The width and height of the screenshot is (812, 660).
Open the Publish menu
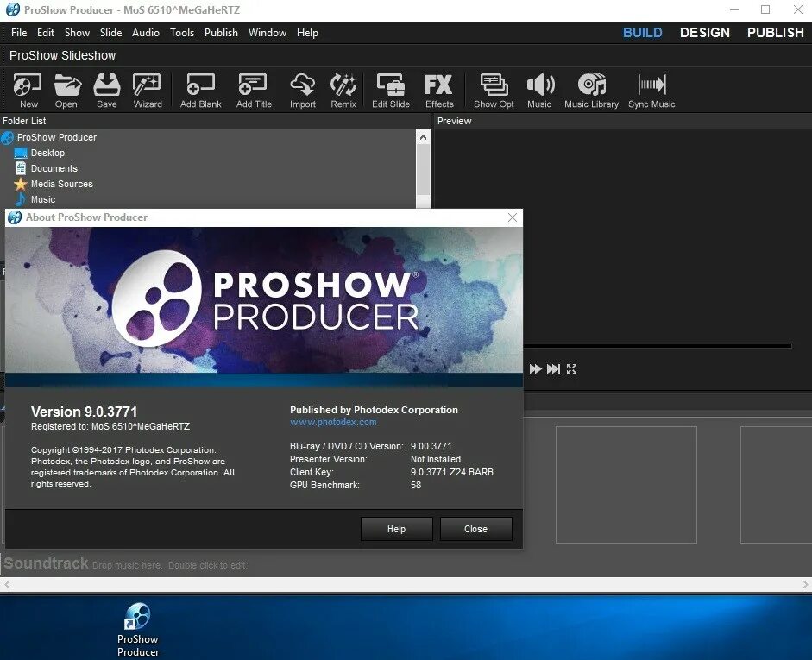click(x=221, y=33)
